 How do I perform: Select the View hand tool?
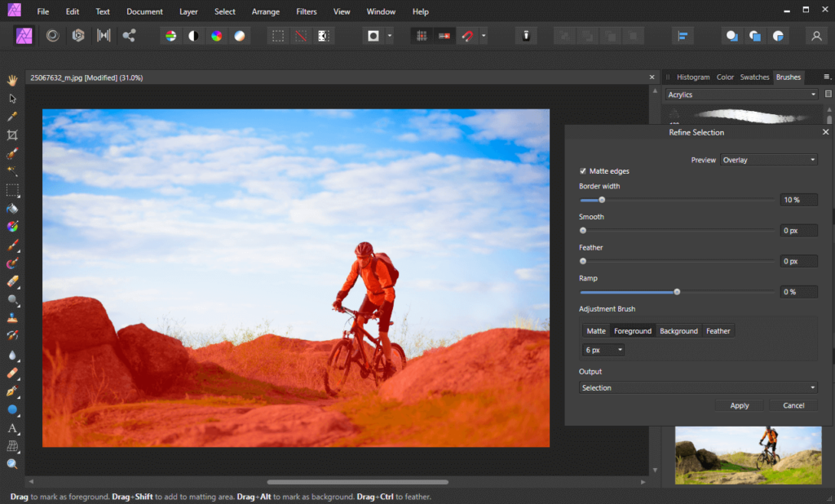(11, 79)
